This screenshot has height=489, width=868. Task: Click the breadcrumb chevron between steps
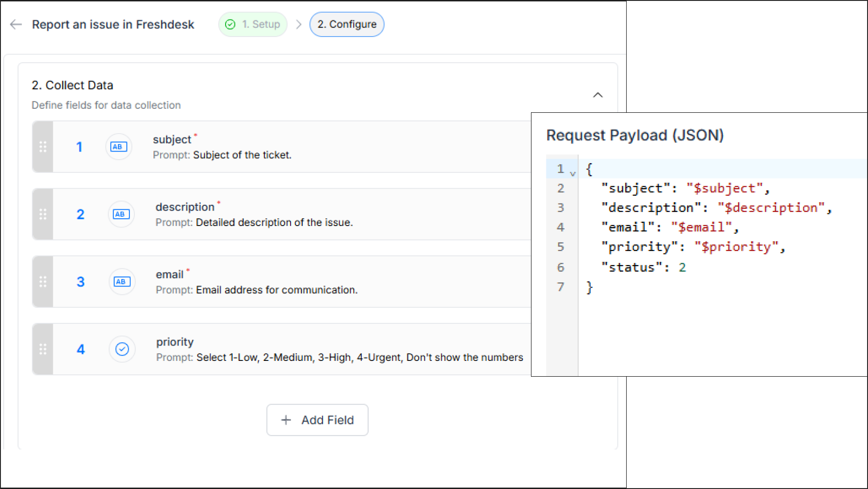coord(299,24)
